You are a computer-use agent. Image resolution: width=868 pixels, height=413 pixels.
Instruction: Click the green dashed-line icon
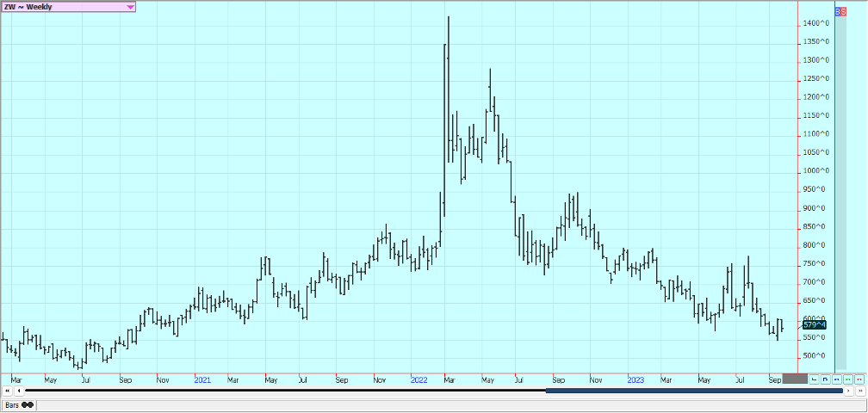click(x=847, y=379)
